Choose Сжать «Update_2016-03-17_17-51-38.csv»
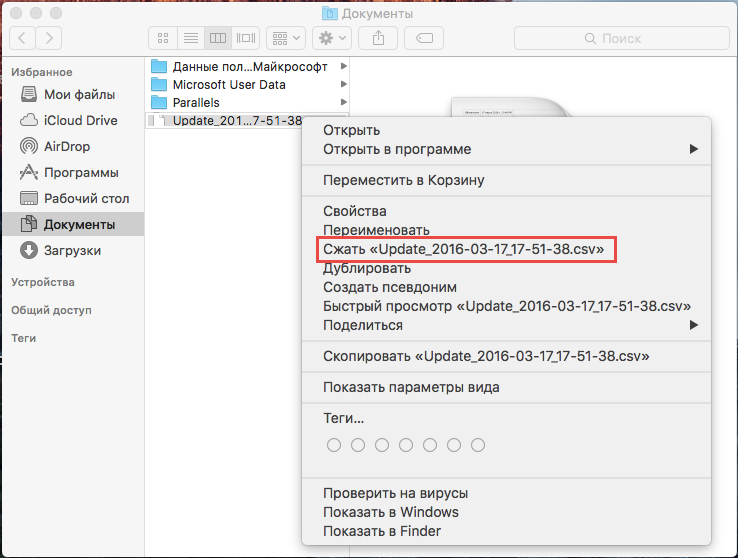 point(506,249)
